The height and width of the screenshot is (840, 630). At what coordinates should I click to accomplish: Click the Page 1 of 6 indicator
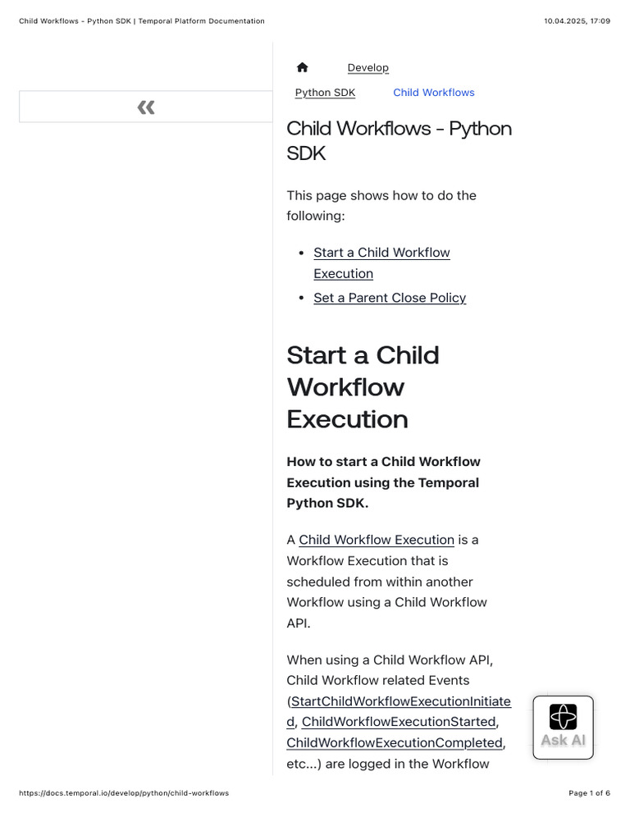point(589,793)
